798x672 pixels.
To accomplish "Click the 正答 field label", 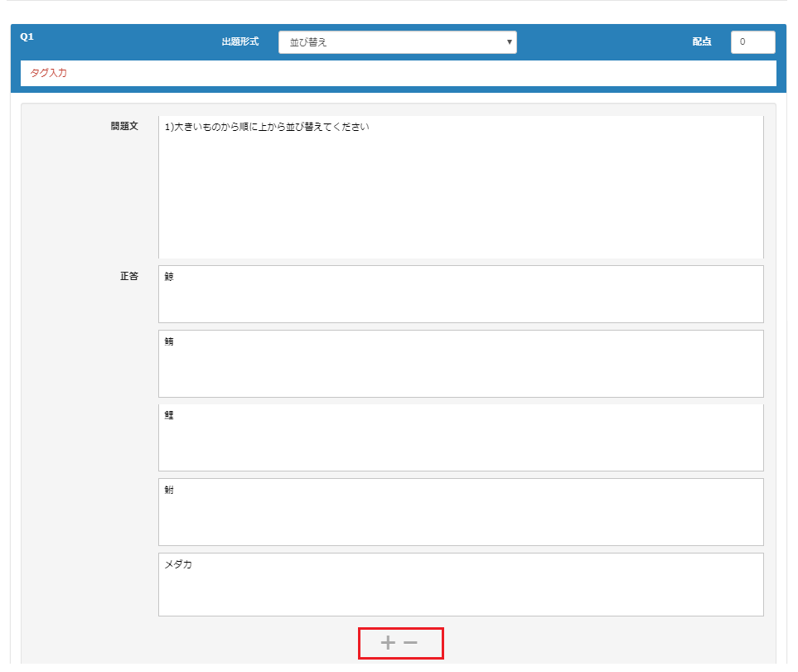I will (129, 276).
